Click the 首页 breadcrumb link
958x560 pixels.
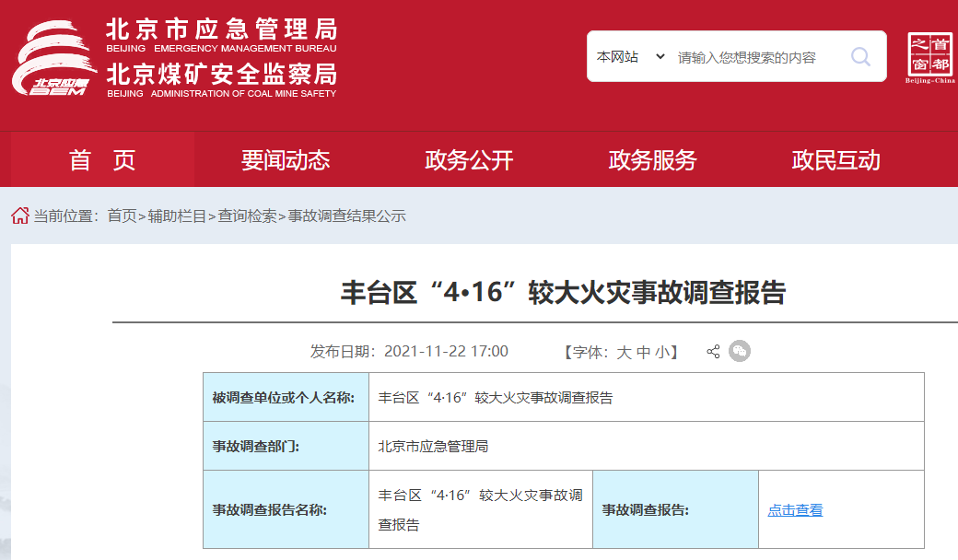pos(122,216)
